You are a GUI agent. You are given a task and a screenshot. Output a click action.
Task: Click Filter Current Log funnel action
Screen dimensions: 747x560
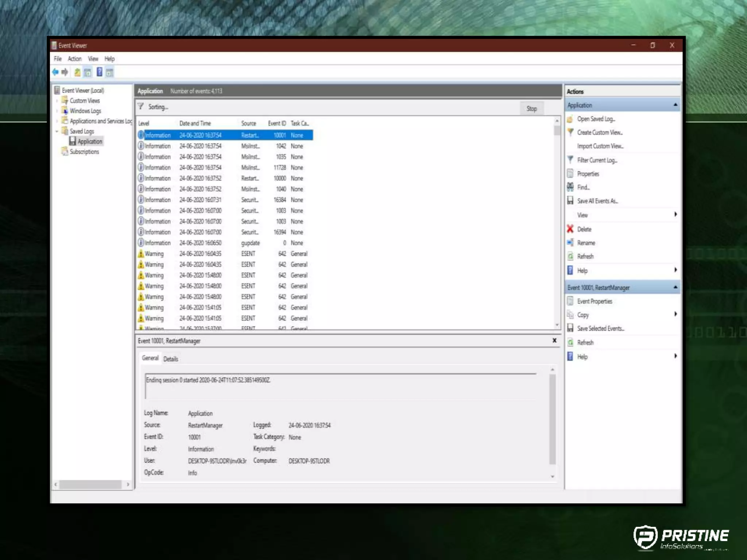pyautogui.click(x=597, y=160)
